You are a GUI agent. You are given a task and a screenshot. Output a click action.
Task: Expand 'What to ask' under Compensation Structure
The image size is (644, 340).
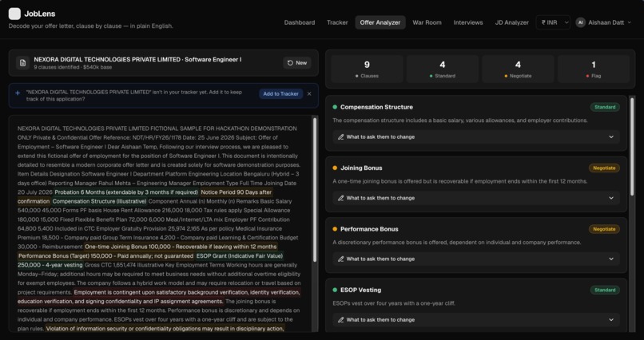click(x=476, y=137)
